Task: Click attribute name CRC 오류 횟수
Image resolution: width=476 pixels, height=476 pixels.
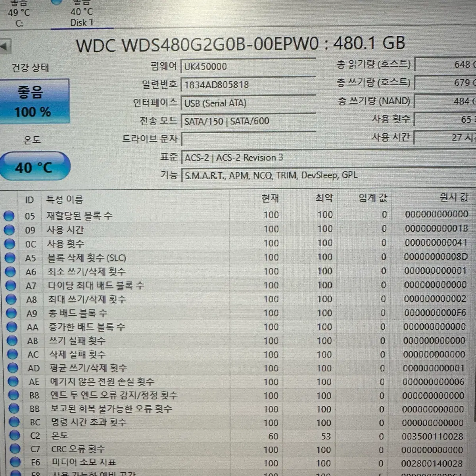Action: [78, 449]
